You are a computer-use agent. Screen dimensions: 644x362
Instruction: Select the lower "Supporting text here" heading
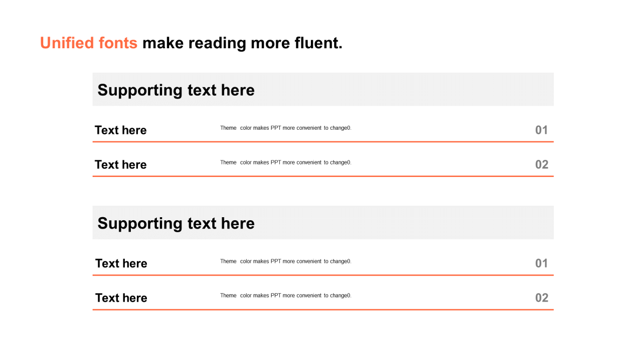176,223
